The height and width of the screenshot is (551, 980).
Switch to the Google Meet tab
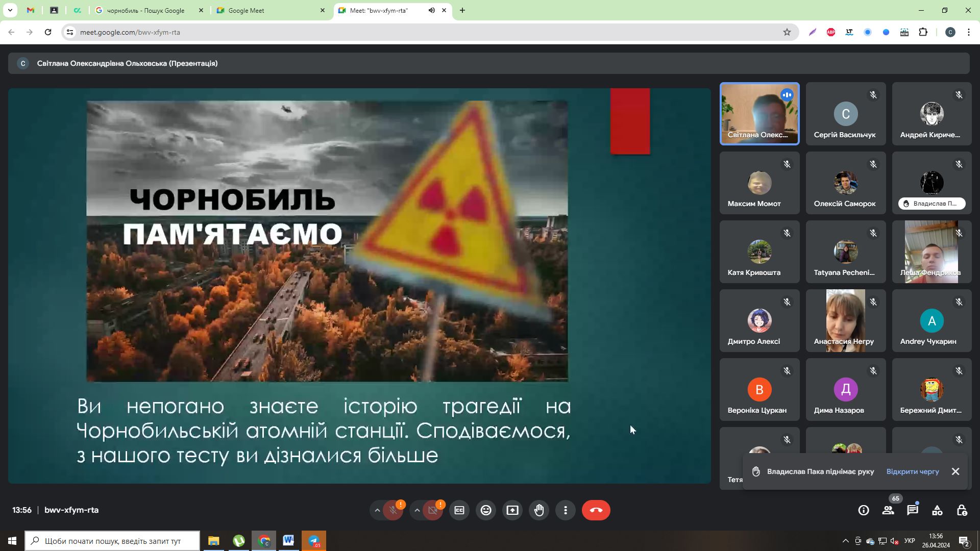click(271, 10)
